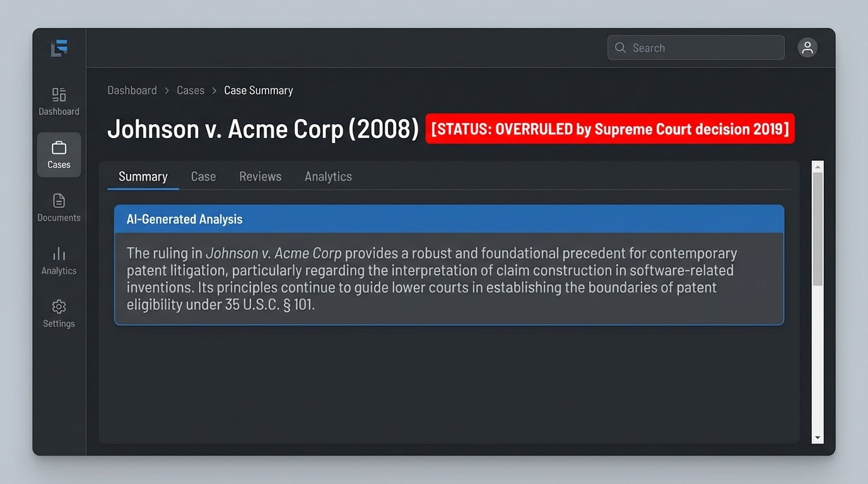868x484 pixels.
Task: Switch to the Case tab
Action: pos(203,176)
